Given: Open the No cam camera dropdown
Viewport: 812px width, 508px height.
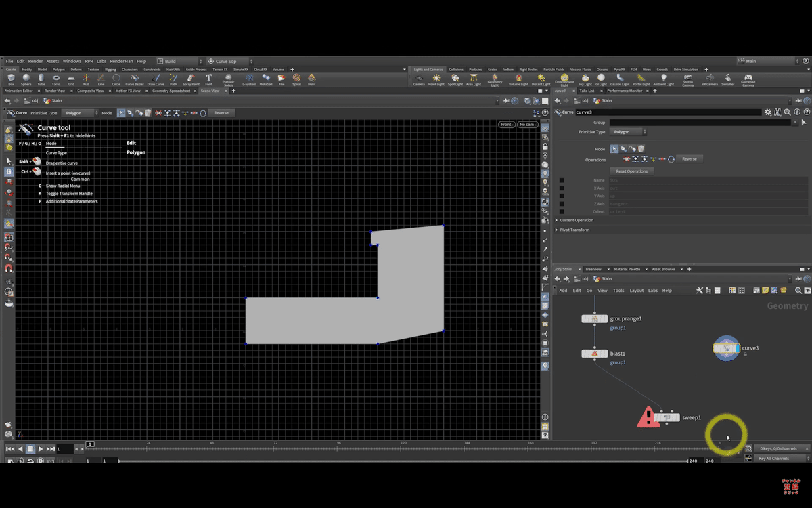Looking at the screenshot, I should 528,125.
